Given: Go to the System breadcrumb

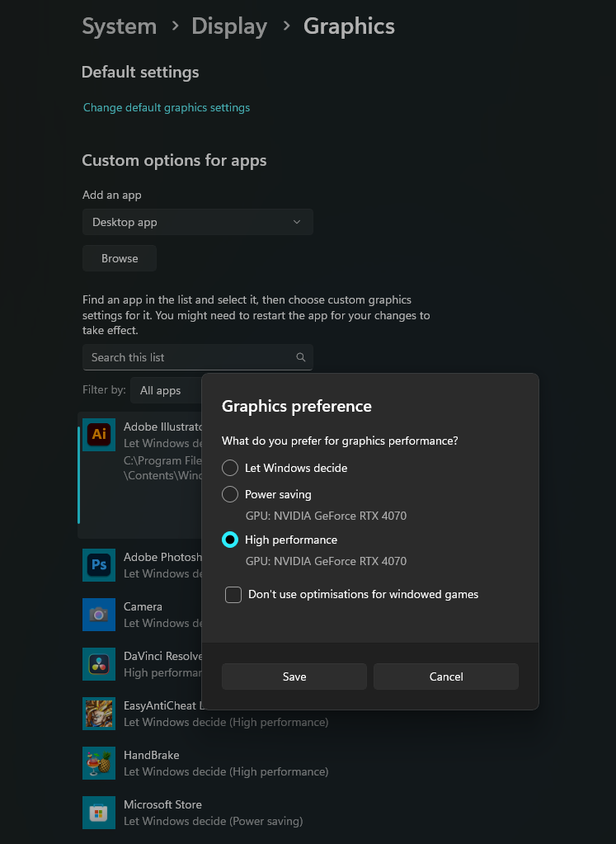Looking at the screenshot, I should 120,26.
